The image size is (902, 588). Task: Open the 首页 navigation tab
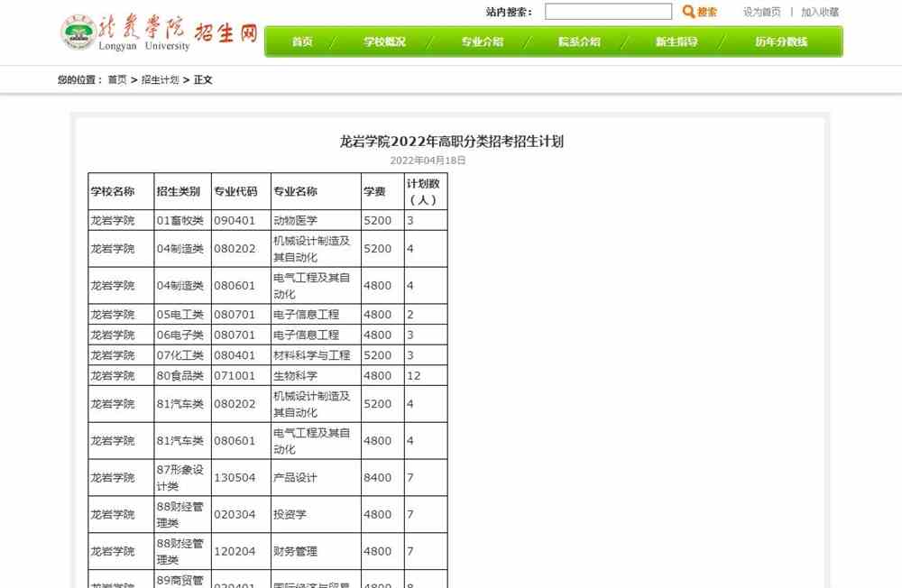[302, 41]
